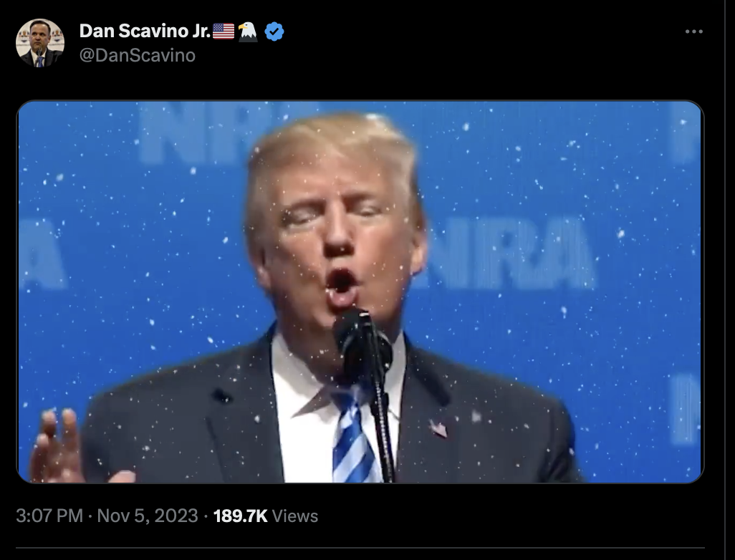
Task: Click the blue verified checkmark badge
Action: (274, 32)
